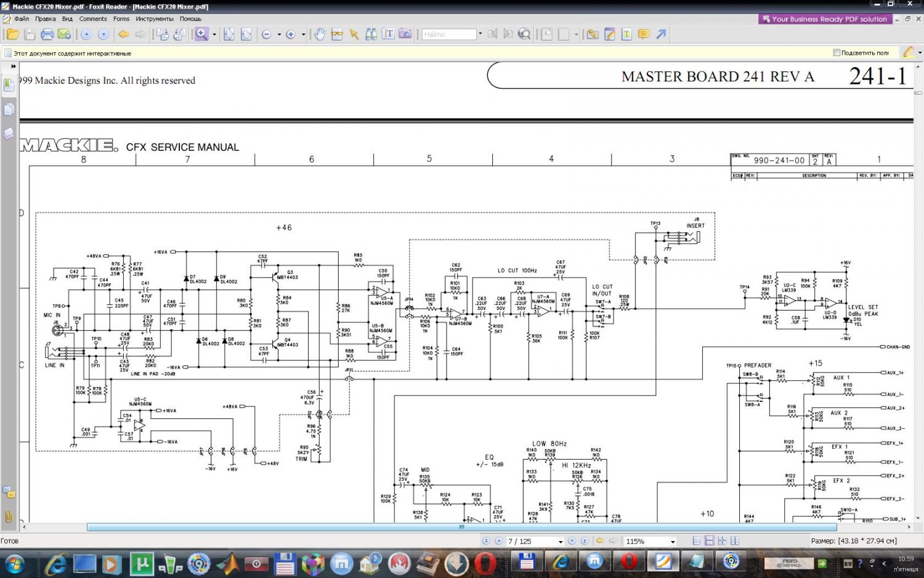
Task: Expand the zoom out dropdown arrow
Action: tap(279, 35)
